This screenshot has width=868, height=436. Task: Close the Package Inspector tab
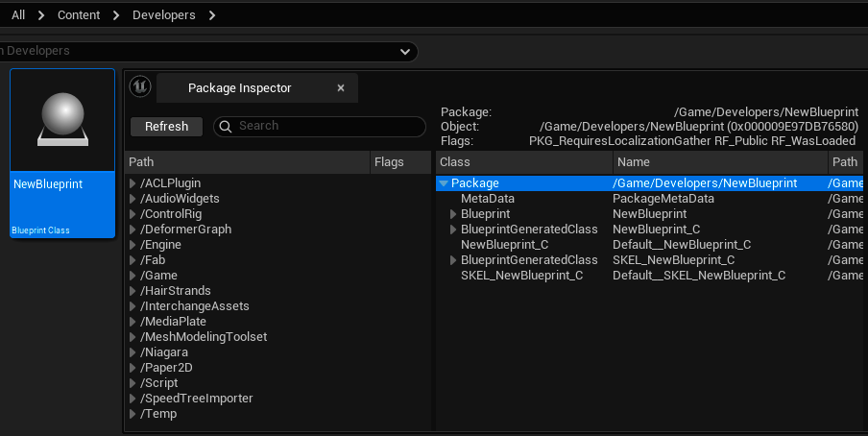pyautogui.click(x=341, y=88)
